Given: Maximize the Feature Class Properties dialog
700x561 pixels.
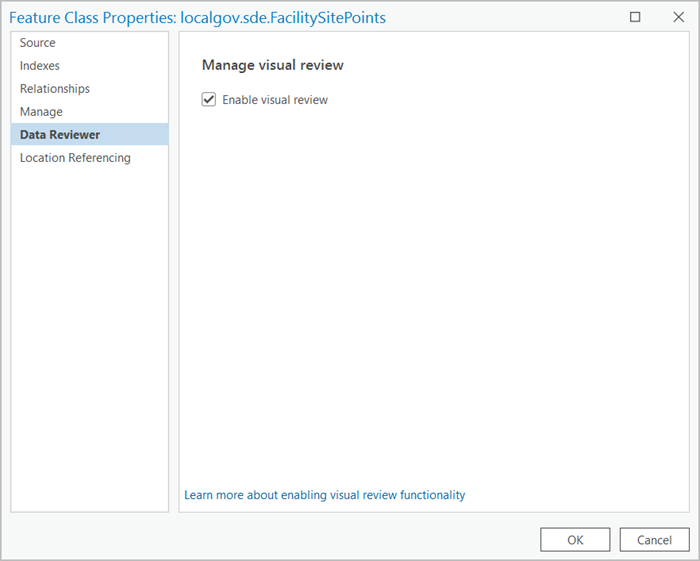Looking at the screenshot, I should coord(636,17).
